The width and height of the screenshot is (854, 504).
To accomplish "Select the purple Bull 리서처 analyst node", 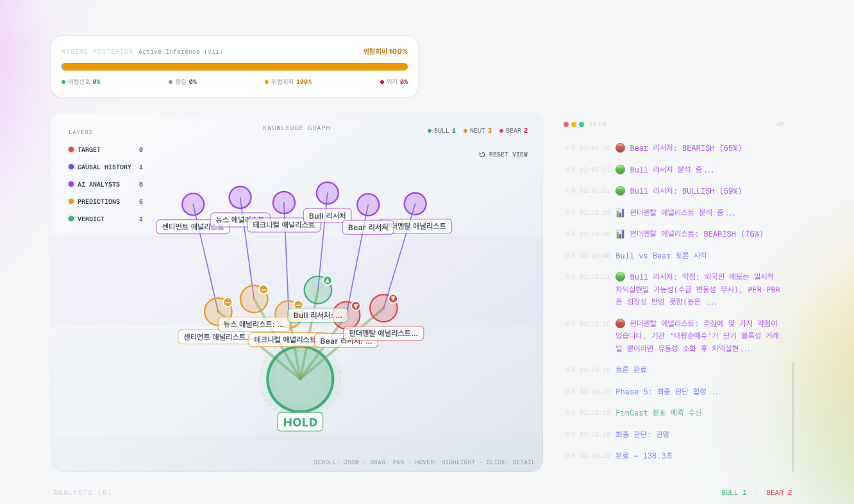I will tap(327, 193).
